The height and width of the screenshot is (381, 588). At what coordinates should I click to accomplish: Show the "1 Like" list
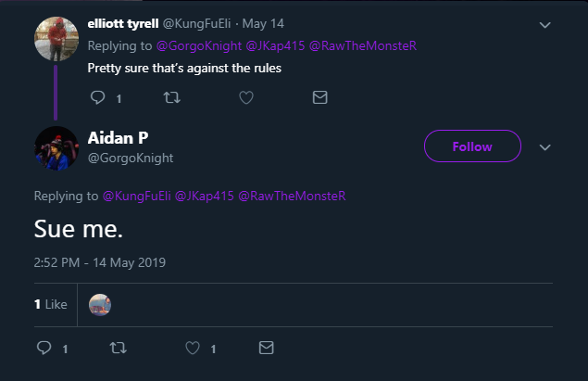(x=51, y=304)
